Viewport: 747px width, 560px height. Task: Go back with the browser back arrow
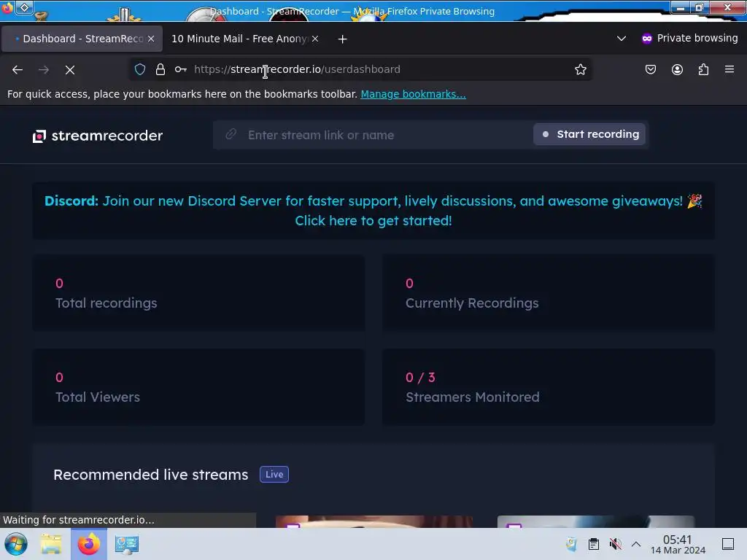(x=18, y=69)
